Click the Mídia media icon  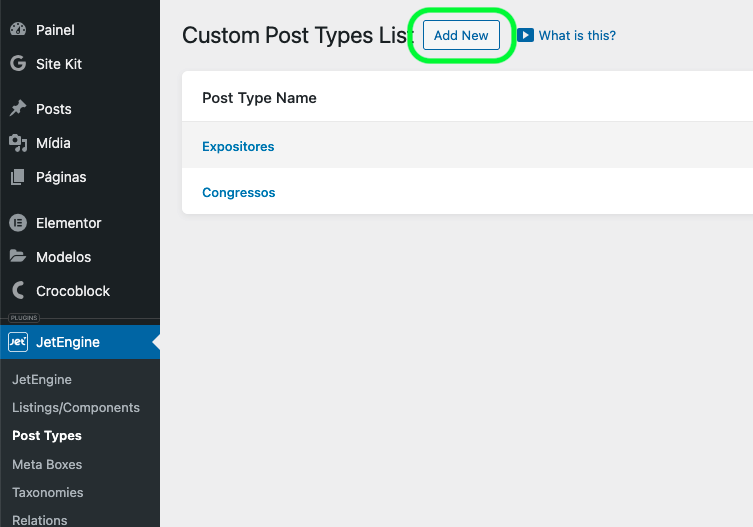[18, 143]
